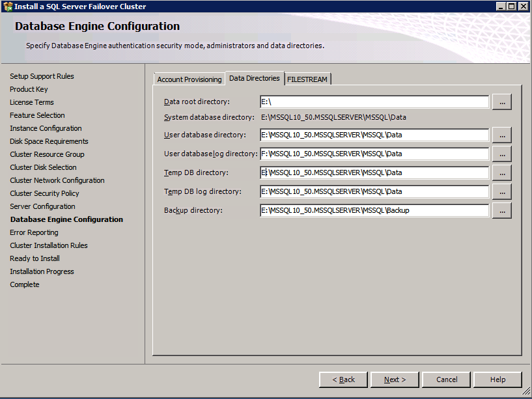Close the Failover Cluster installer window
532x399 pixels.
pyautogui.click(x=523, y=7)
